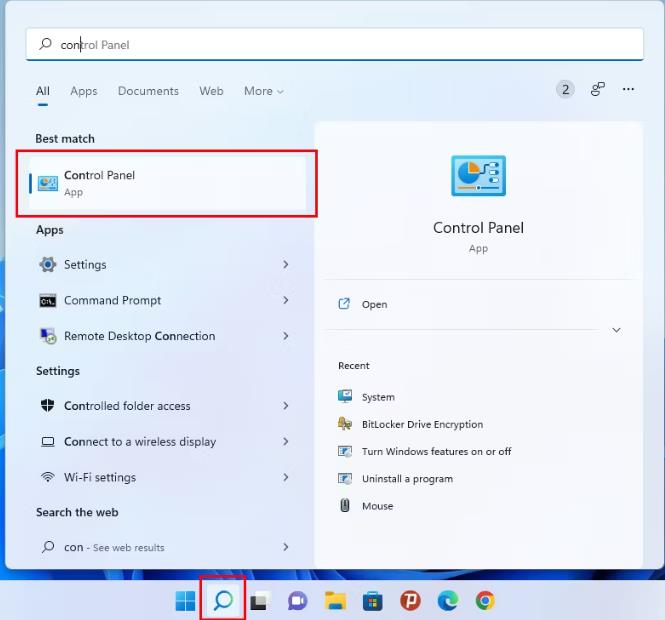Click the rewards badge showing 2

coord(565,89)
